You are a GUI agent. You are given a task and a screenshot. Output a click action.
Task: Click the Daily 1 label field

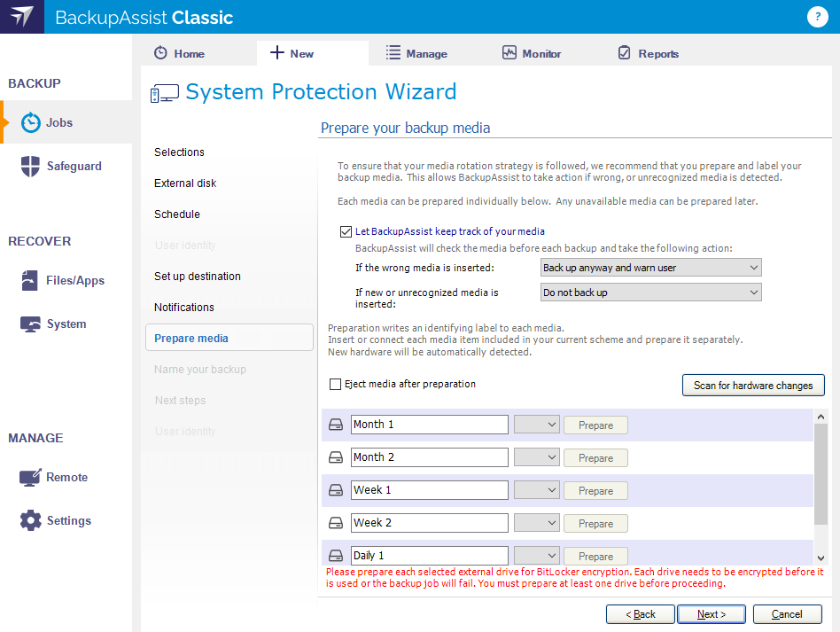coord(430,556)
